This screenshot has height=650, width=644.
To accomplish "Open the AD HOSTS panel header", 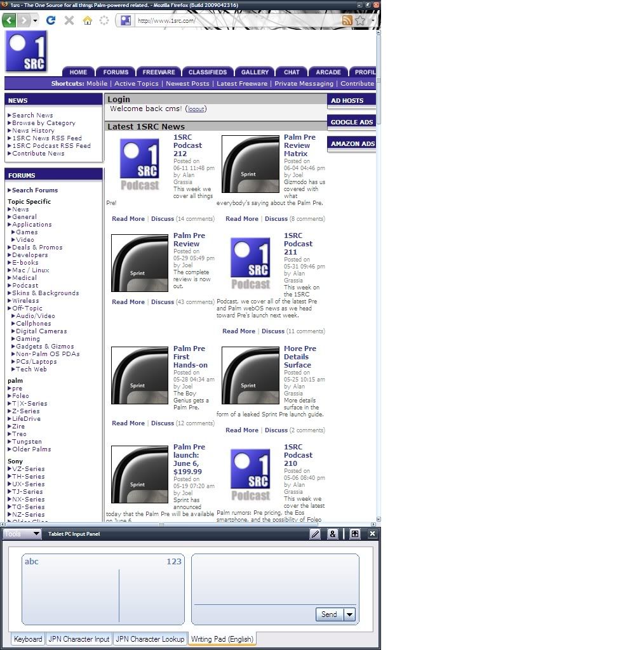I will pos(351,100).
